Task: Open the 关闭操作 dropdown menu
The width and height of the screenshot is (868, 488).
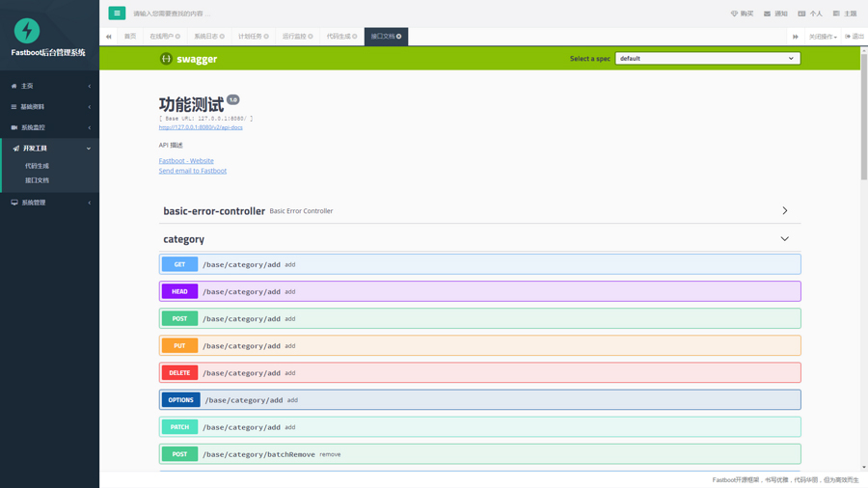Action: tap(823, 37)
